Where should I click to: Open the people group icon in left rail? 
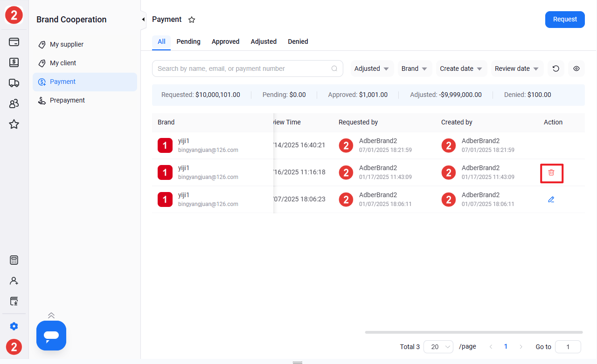pos(14,103)
